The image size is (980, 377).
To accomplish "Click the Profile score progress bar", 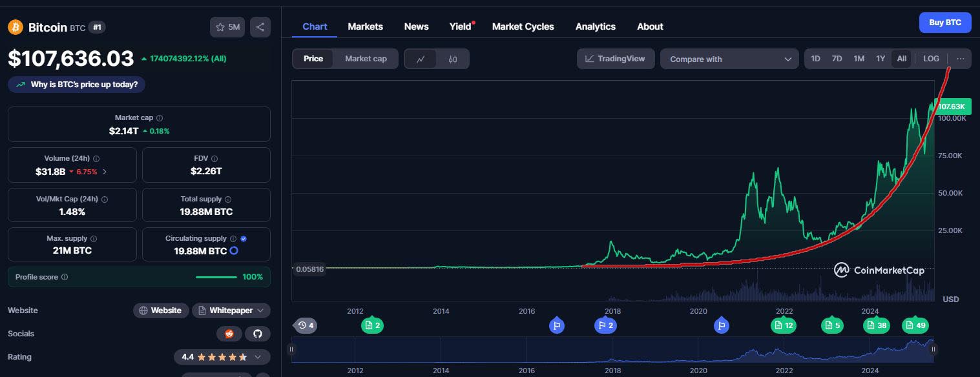I will pyautogui.click(x=216, y=277).
